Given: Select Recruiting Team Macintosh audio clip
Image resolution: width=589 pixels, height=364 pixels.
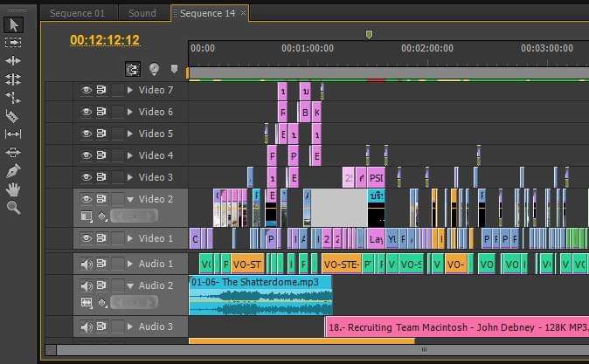Looking at the screenshot, I should [457, 327].
